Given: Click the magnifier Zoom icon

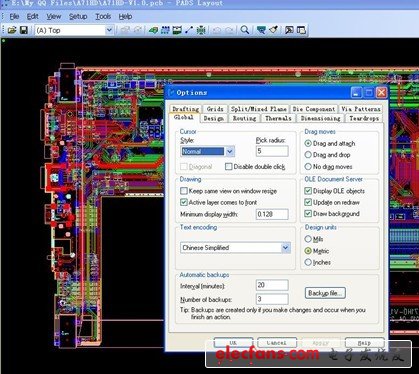Looking at the screenshot, I should (244, 30).
